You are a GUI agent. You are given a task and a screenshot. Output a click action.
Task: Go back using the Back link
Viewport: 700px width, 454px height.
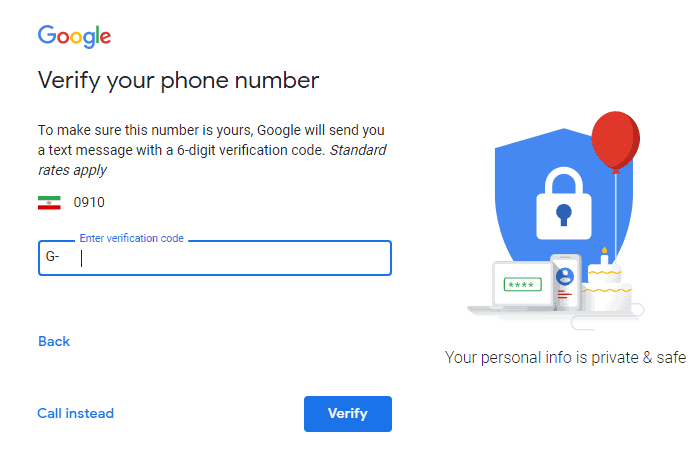(54, 342)
